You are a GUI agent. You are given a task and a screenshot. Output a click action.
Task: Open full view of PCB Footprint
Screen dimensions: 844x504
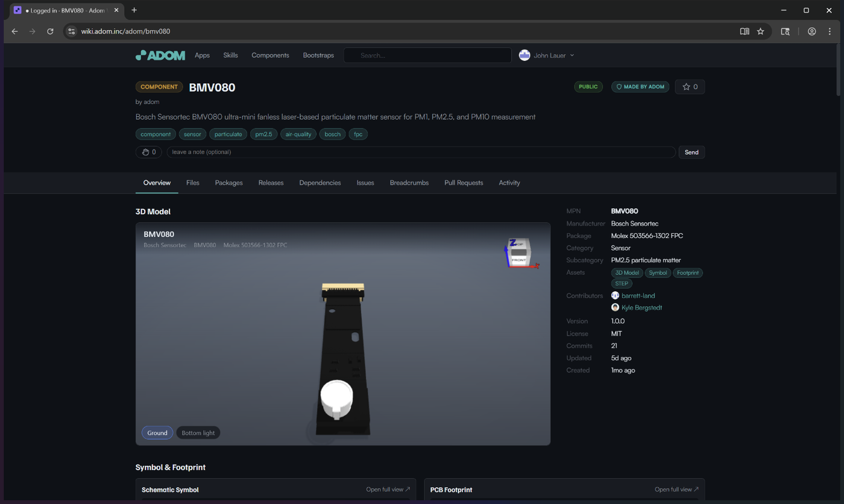click(676, 490)
